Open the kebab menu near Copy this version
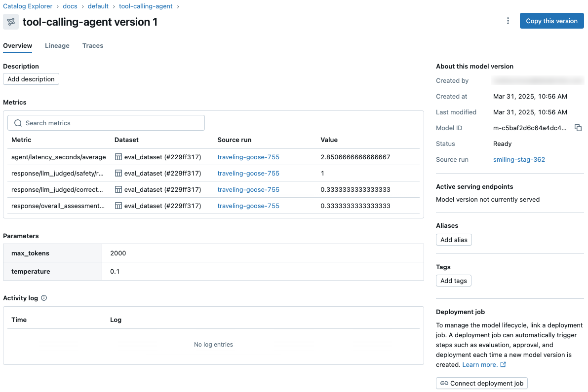Screen dimensions: 588x392 (x=508, y=21)
